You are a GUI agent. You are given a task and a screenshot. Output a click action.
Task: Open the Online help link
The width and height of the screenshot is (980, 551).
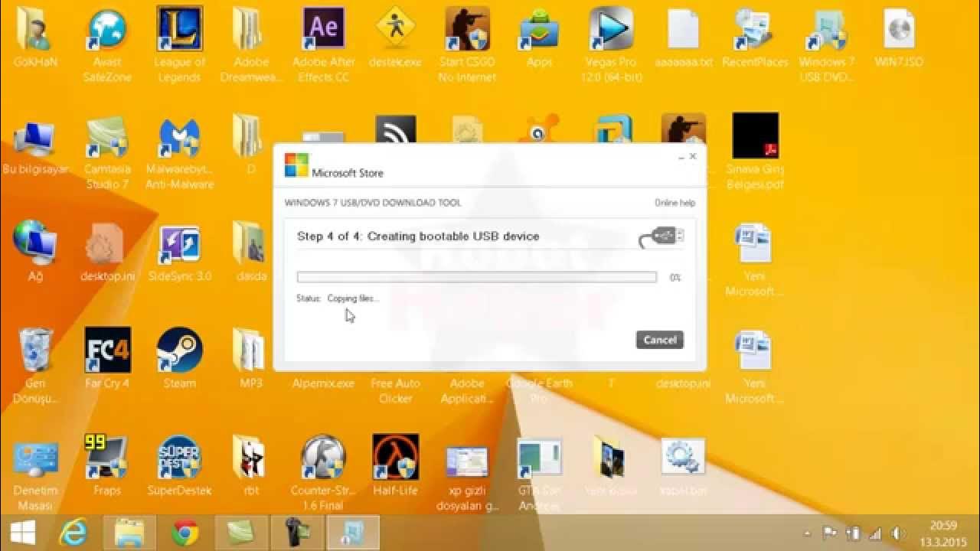[x=675, y=203]
